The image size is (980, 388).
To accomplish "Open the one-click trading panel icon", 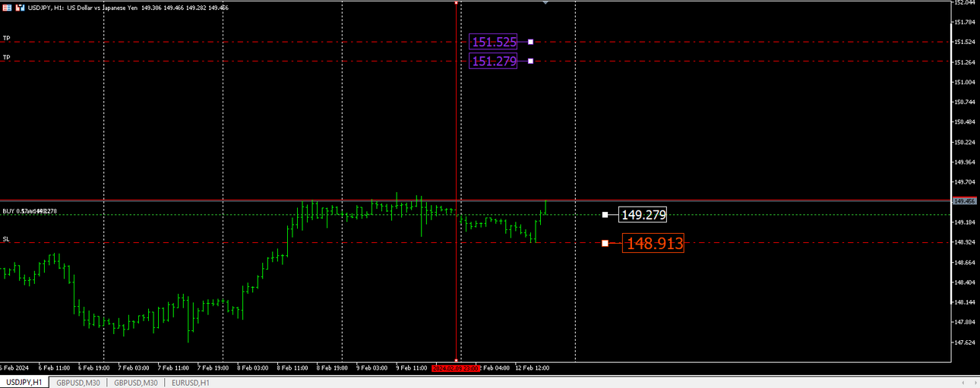I will pos(7,7).
